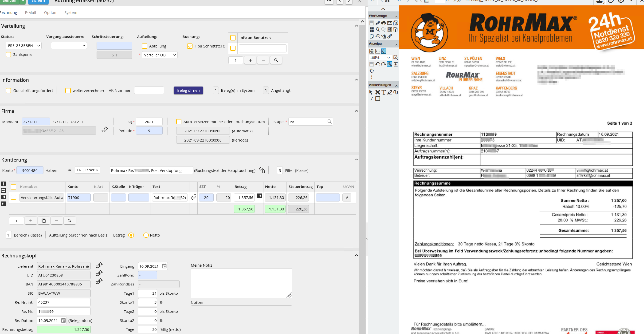
Task: Click the pin icon next to Lieferant
Action: 99,265
